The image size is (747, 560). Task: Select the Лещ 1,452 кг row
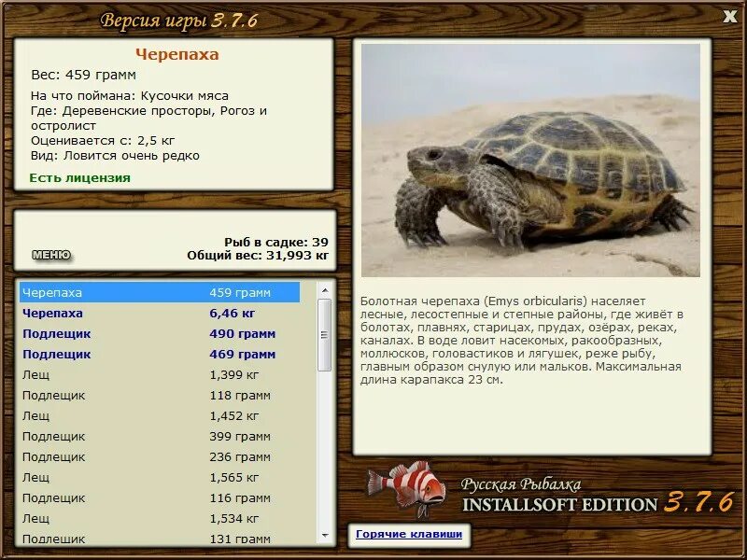point(160,415)
